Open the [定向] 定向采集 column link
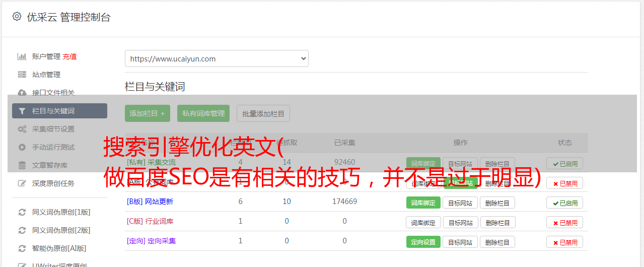Screen dimensions: 644x267 click(151, 241)
